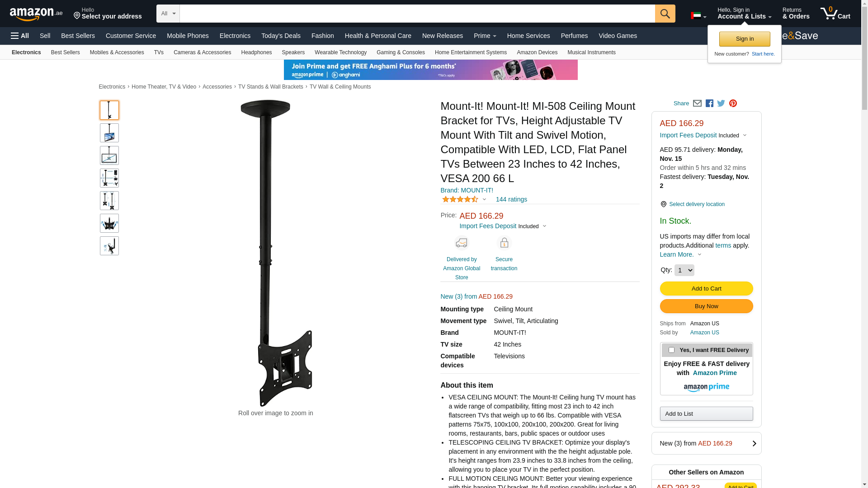
Task: Click the search magnifier button
Action: [665, 14]
